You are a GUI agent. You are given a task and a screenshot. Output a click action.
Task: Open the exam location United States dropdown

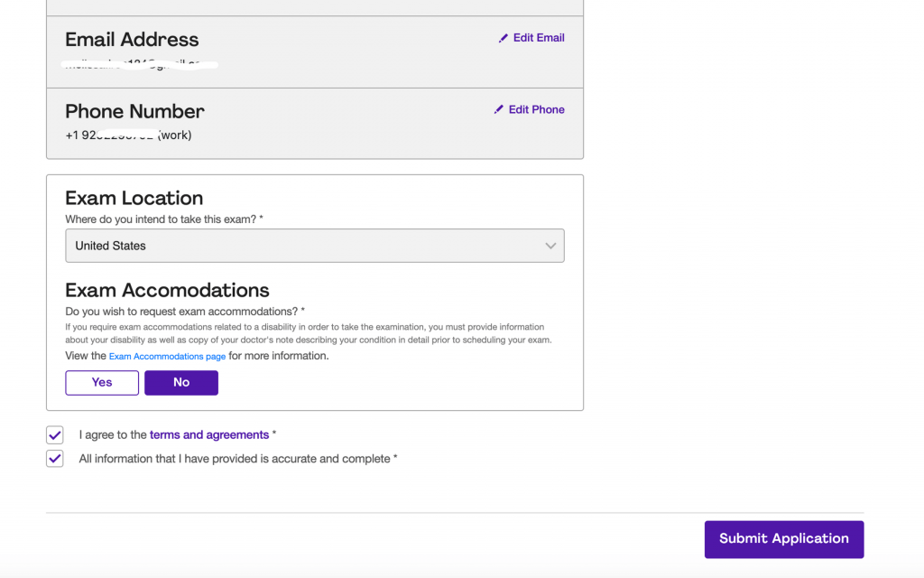[315, 246]
